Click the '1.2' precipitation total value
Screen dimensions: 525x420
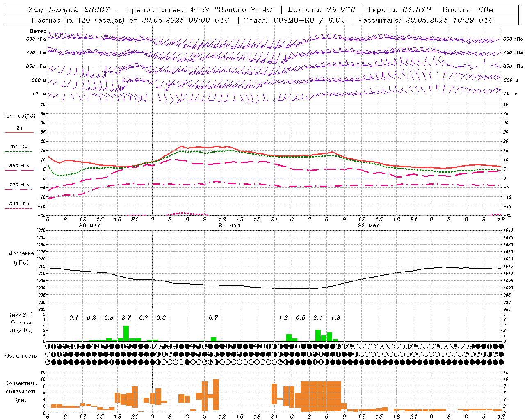pos(283,317)
